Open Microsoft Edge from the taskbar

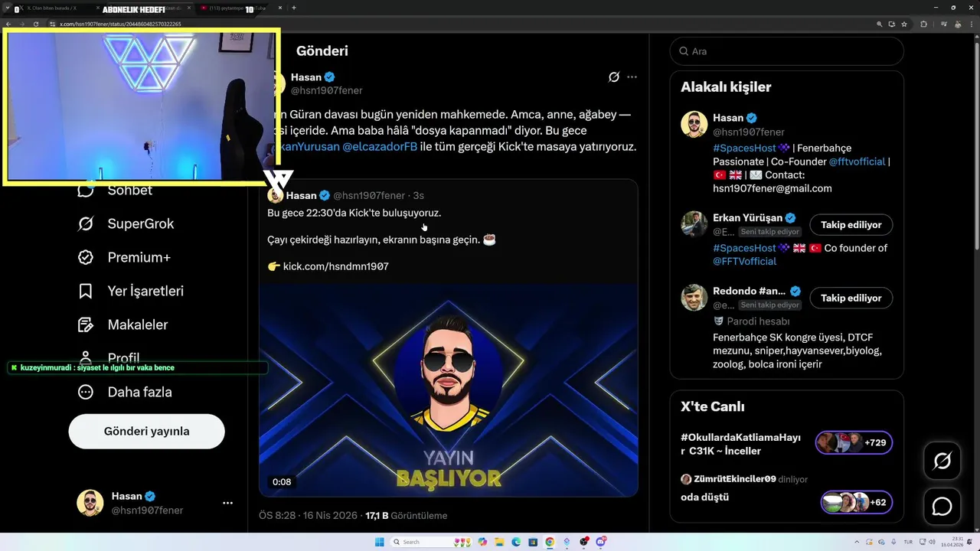[x=516, y=542]
